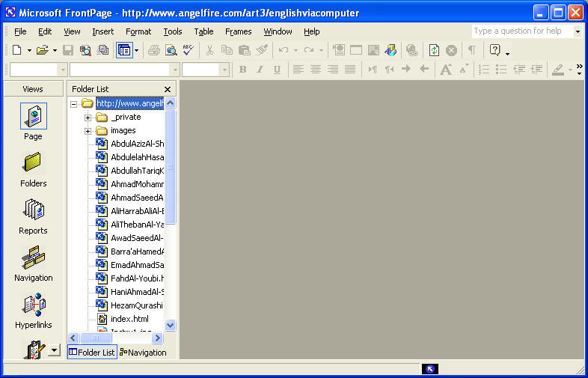Close the Folder List panel
588x378 pixels.
[168, 89]
